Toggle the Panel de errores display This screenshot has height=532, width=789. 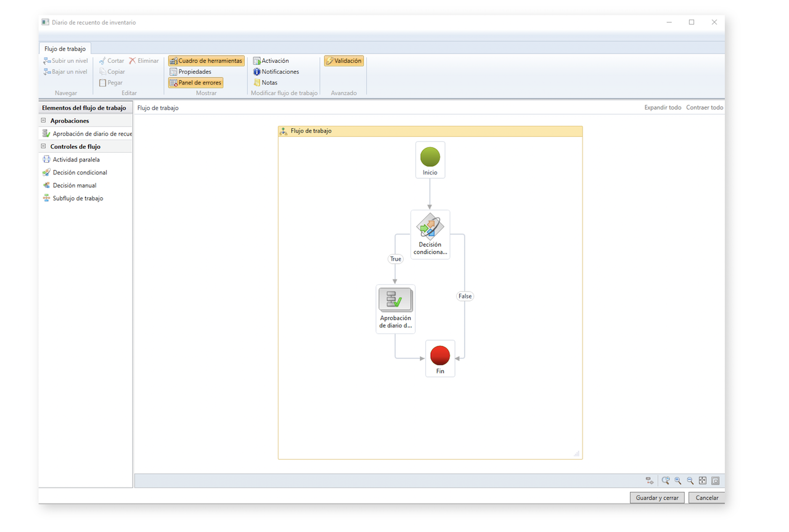point(195,83)
